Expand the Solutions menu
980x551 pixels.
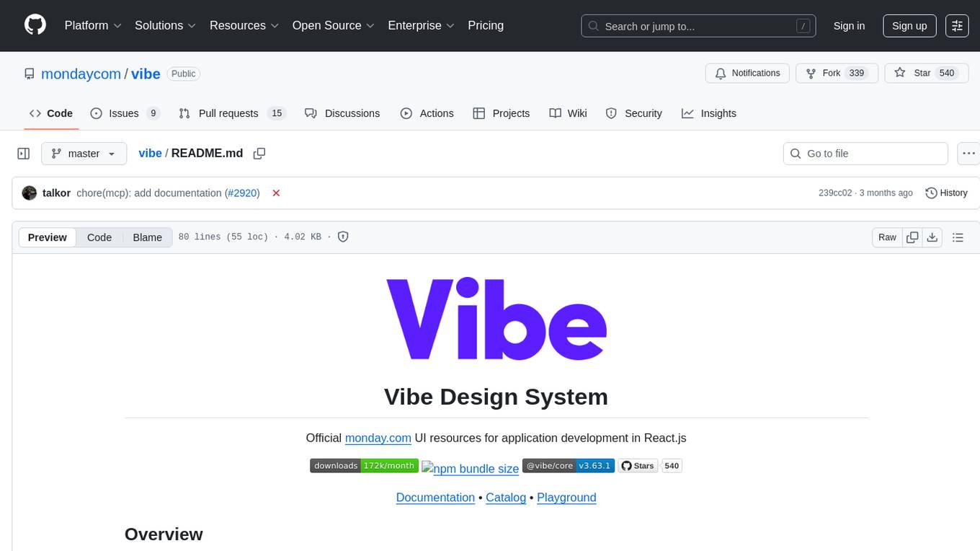(x=166, y=25)
